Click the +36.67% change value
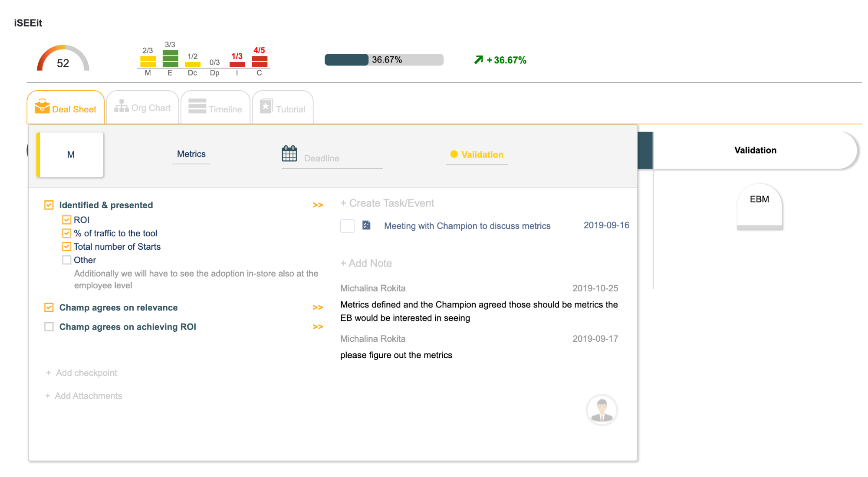The width and height of the screenshot is (868, 477). (506, 60)
